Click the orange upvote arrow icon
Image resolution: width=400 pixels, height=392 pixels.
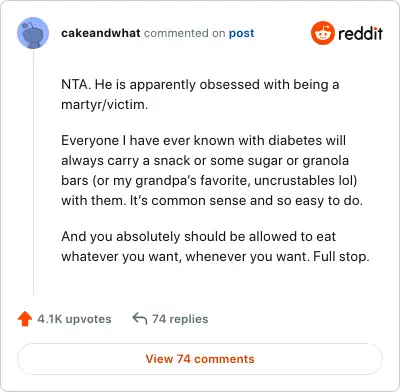click(25, 319)
